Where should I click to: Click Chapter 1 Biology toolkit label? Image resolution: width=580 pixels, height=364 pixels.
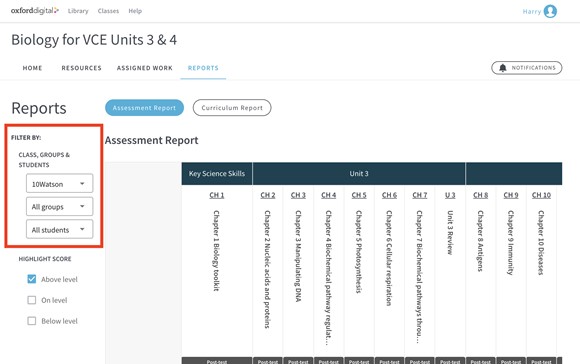[217, 251]
